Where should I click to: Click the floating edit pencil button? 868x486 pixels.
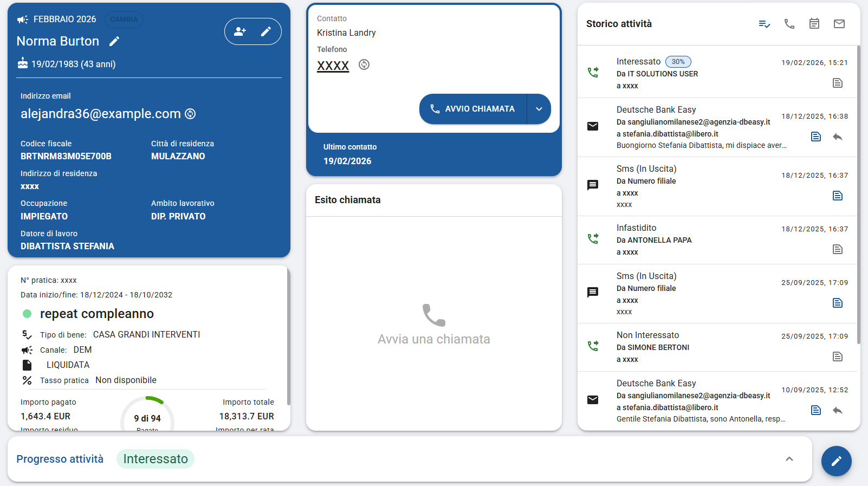[x=837, y=461]
